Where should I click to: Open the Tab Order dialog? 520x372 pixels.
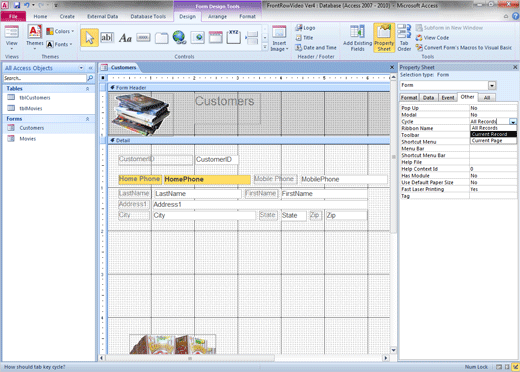point(404,38)
